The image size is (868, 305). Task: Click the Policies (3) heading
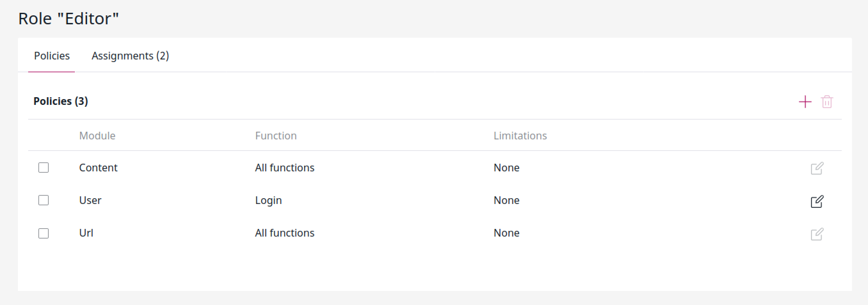(x=61, y=101)
